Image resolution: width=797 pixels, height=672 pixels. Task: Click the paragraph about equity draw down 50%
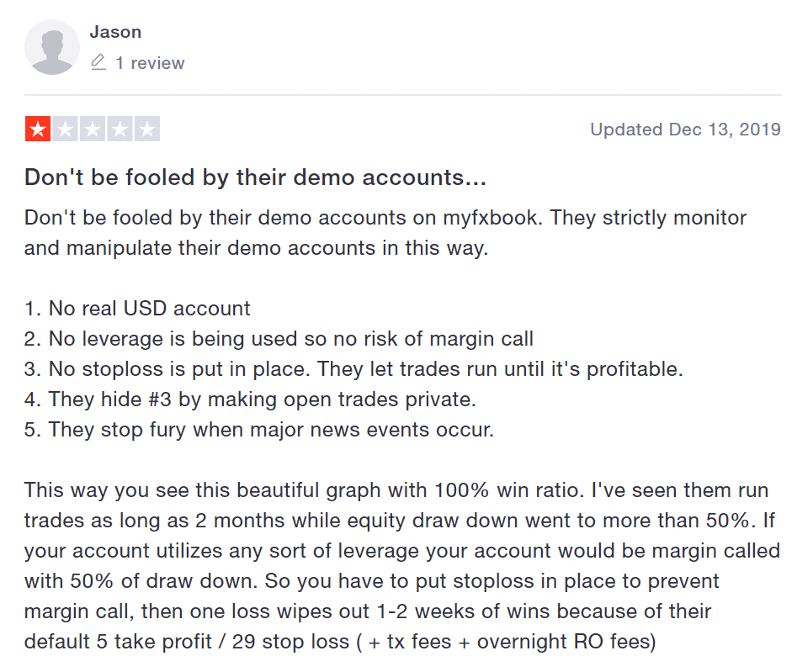point(401,566)
